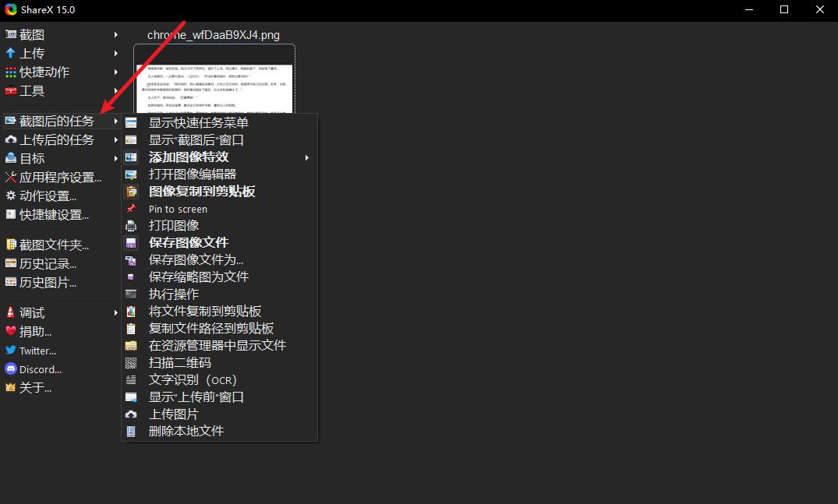Screen dimensions: 838x504
Task: Click the 删除本地文件 trash icon
Action: (x=131, y=432)
